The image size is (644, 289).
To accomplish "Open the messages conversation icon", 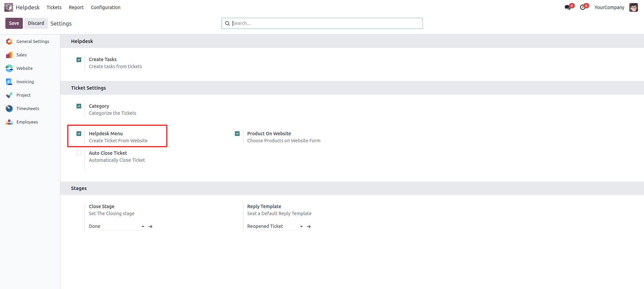I will pyautogui.click(x=568, y=7).
